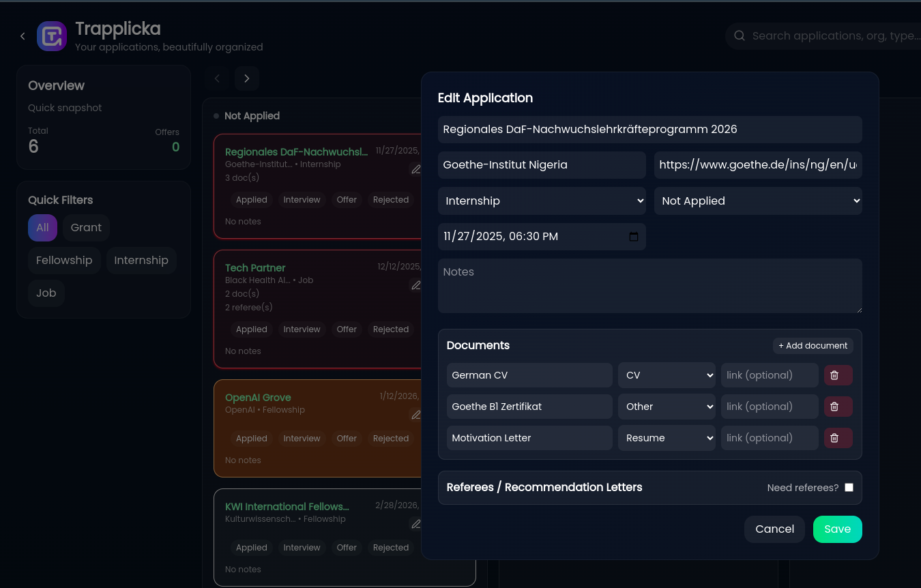Delete the Motivation Letter document via its trash icon

tap(838, 437)
